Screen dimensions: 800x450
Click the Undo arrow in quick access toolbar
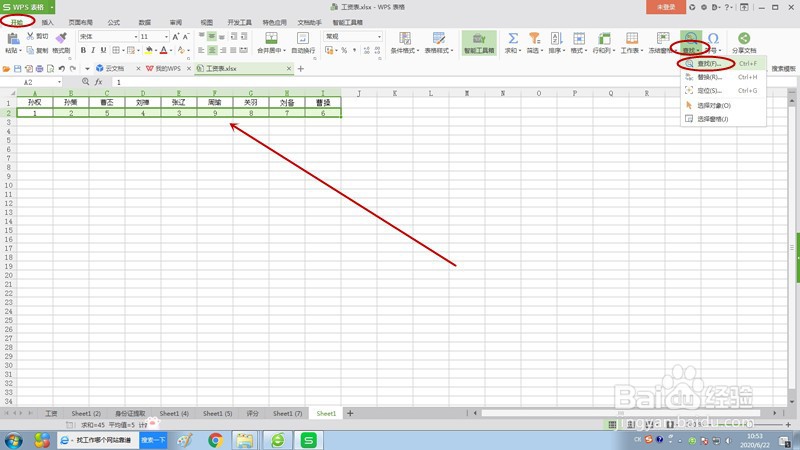[62, 68]
